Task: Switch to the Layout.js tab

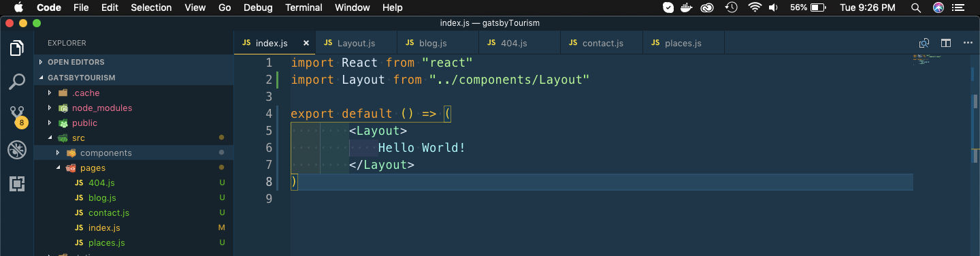Action: pyautogui.click(x=356, y=43)
